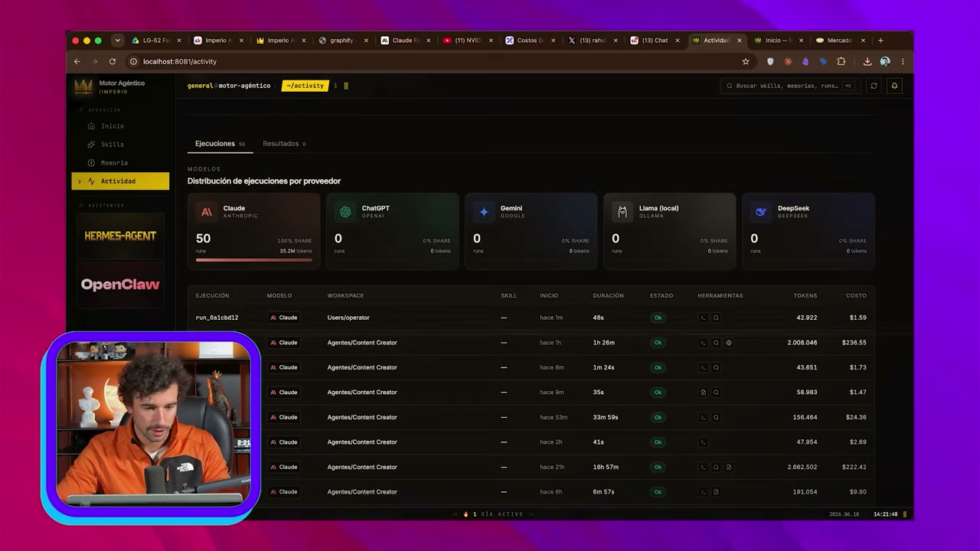Open the HERMES-AGENT assistant banner

(x=120, y=236)
